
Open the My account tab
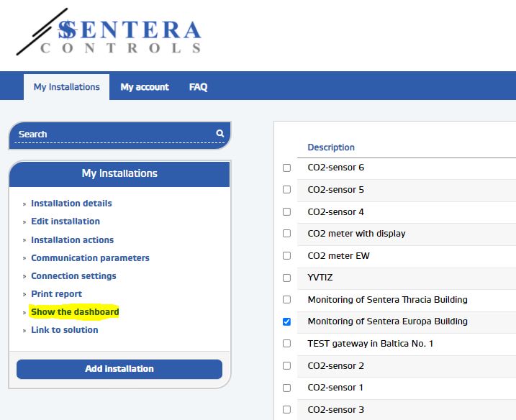point(144,87)
